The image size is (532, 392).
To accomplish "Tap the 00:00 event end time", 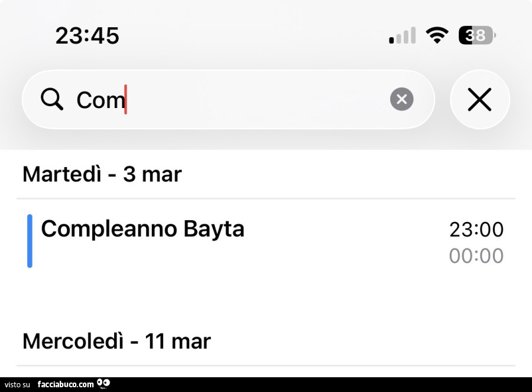I will coord(476,256).
